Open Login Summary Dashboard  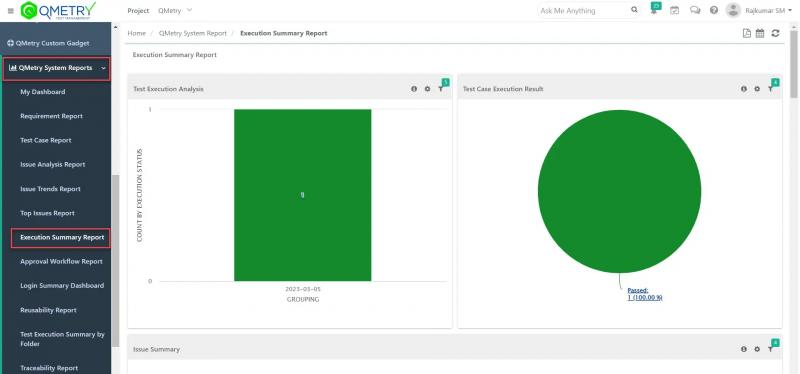pyautogui.click(x=62, y=286)
